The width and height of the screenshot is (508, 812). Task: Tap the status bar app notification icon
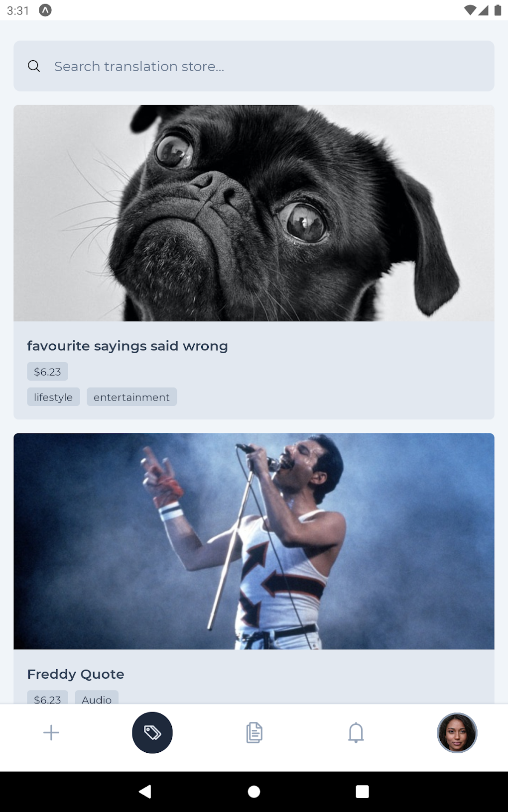(x=45, y=10)
